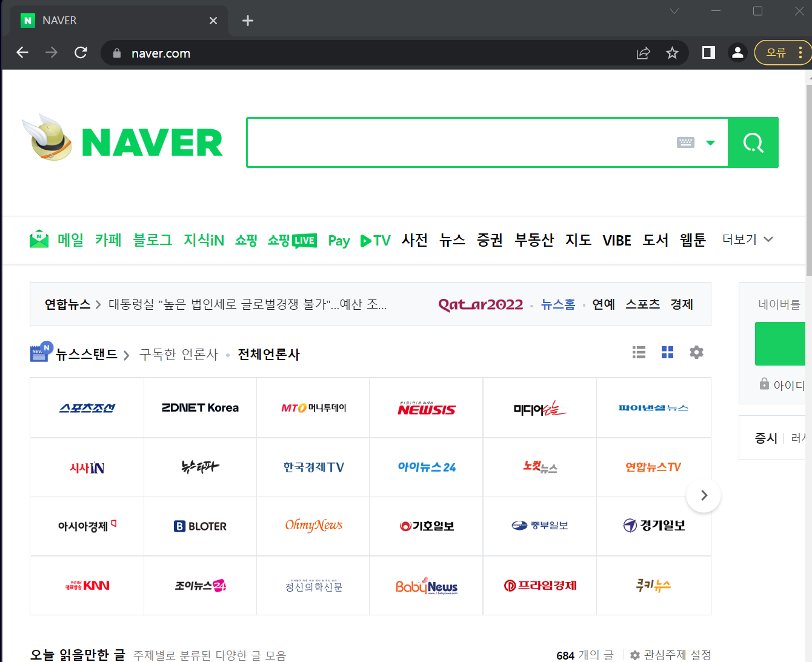Viewport: 812px width, 662px height.
Task: Click the 뉴스스탠드 newsstand icon
Action: click(x=41, y=352)
